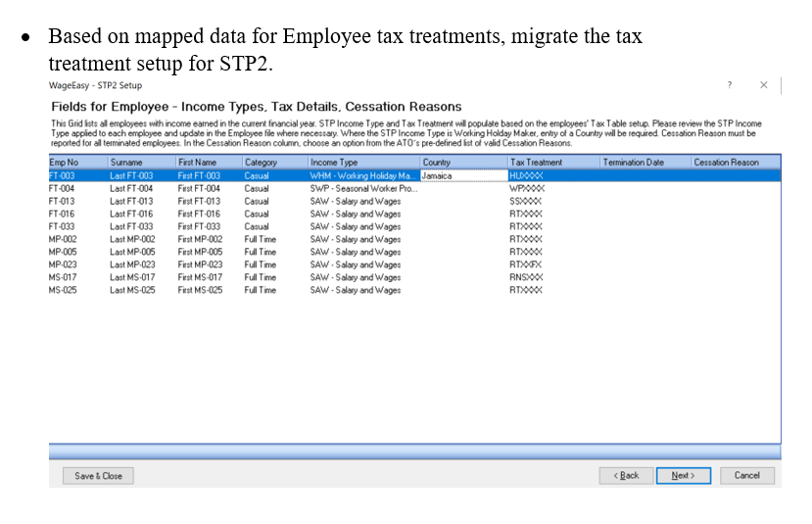Viewport: 812px width, 524px height.
Task: Click Full Time category for MP-023
Action: [x=260, y=264]
